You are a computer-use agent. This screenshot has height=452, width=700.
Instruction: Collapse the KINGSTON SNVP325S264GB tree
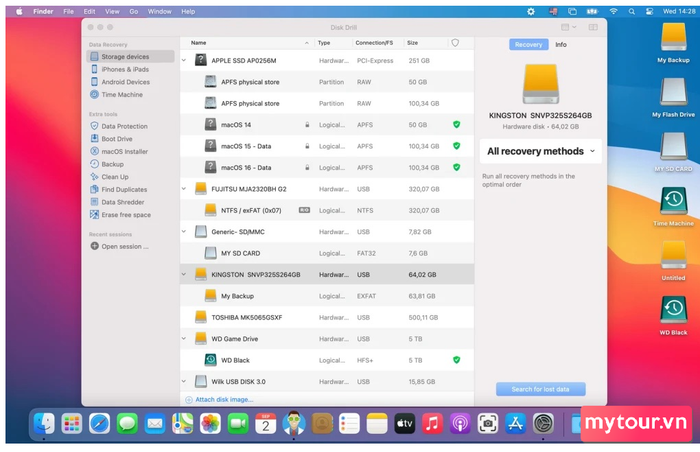coord(184,275)
